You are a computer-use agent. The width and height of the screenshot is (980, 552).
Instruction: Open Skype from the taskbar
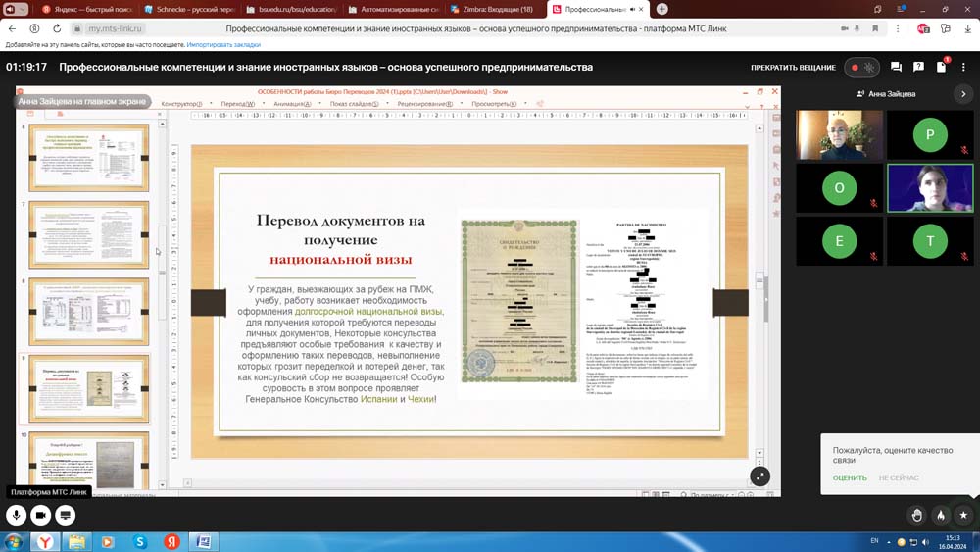pos(140,541)
